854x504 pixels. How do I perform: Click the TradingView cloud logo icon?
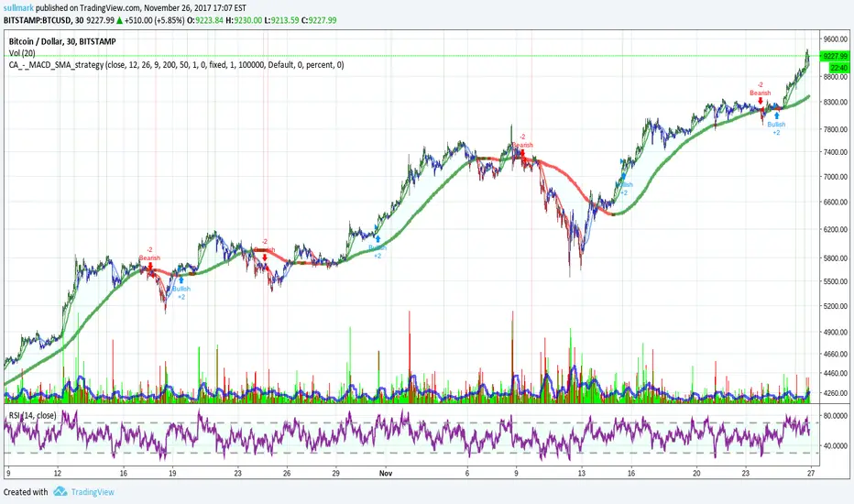(x=60, y=491)
